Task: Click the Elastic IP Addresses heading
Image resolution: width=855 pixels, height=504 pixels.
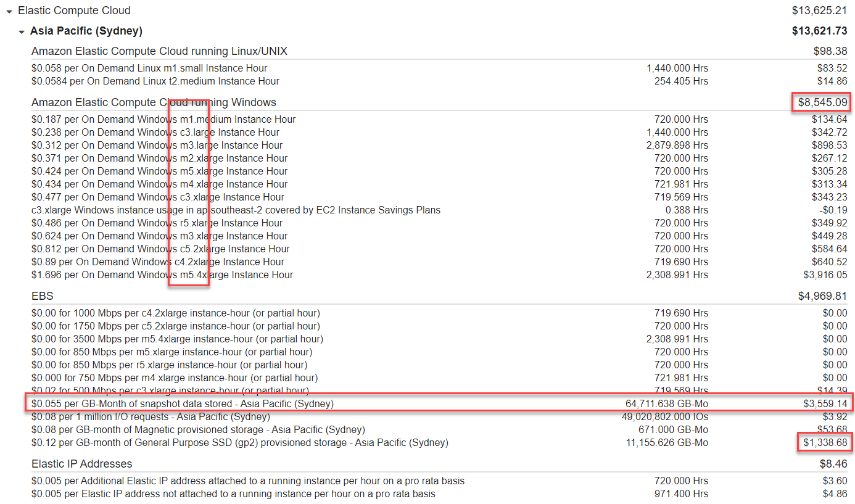Action: 81,464
